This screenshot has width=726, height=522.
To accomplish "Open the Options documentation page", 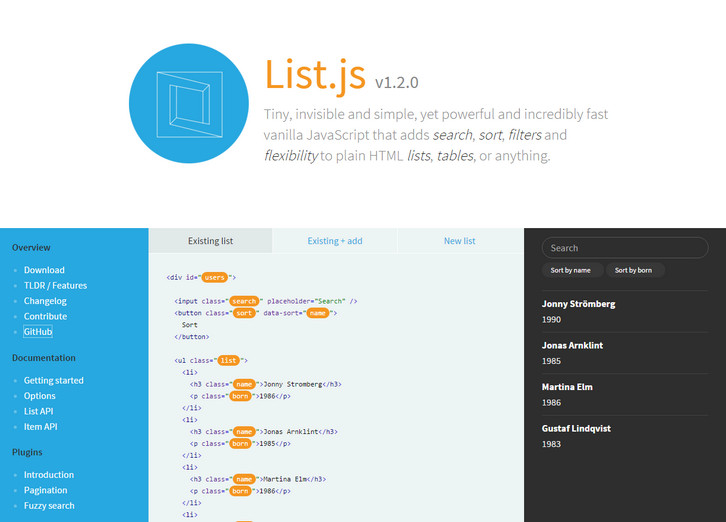I will coord(40,396).
